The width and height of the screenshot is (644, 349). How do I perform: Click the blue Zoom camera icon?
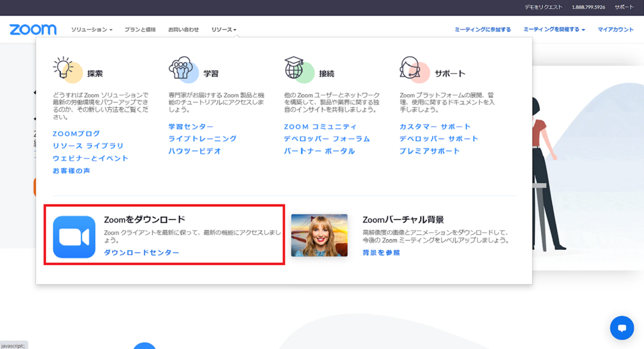coord(74,237)
